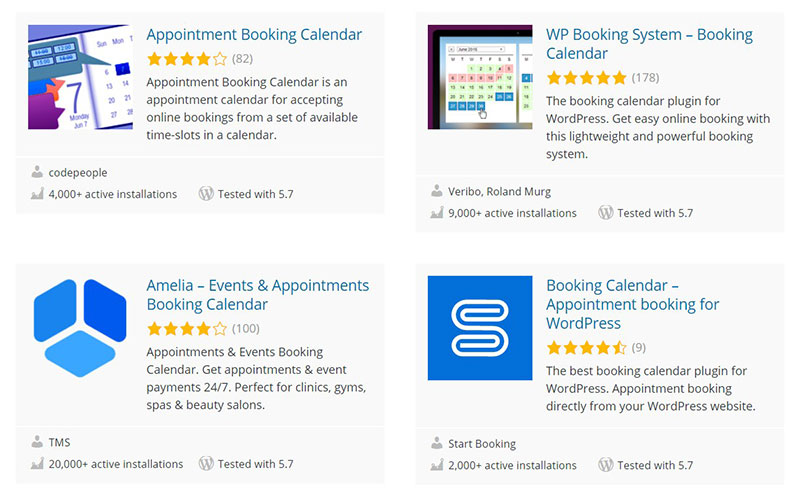Click the five-star rating with 178 reviews
Image resolution: width=800 pixels, height=496 pixels.
pos(586,78)
